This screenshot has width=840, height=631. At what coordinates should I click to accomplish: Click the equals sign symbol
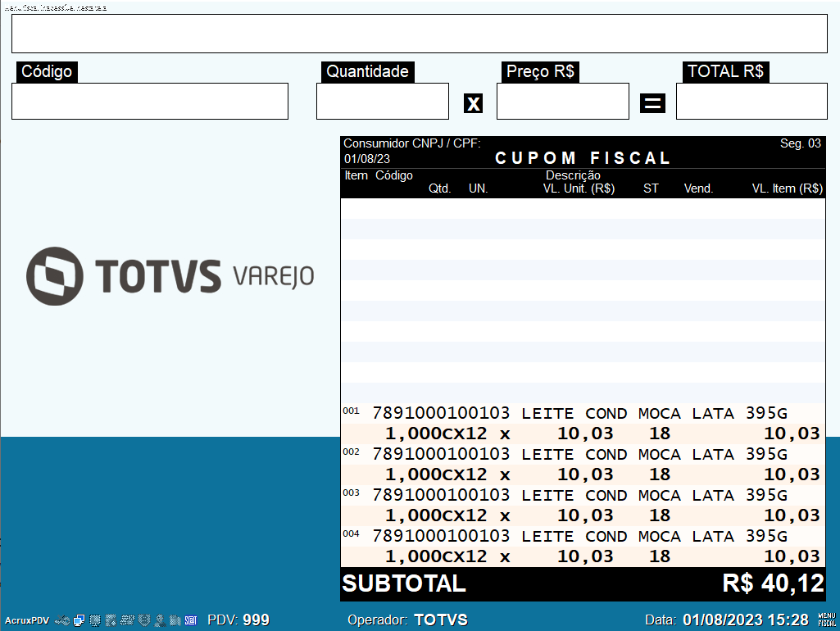pyautogui.click(x=652, y=103)
